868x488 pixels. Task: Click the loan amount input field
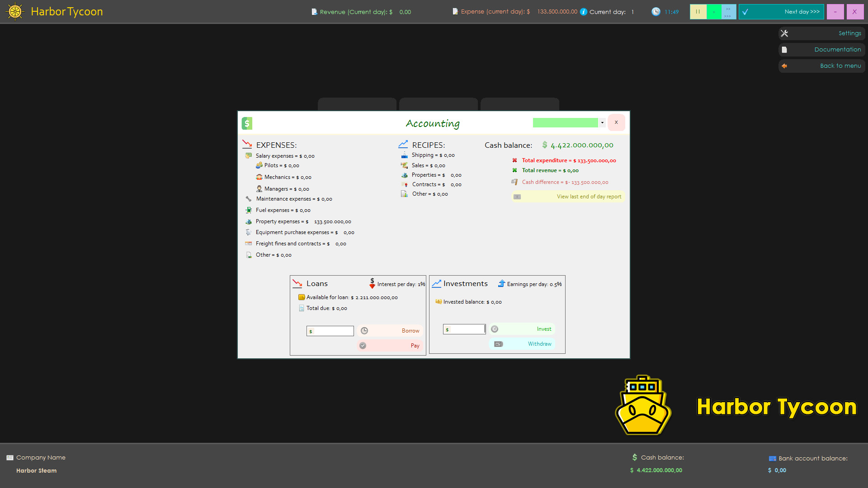tap(330, 331)
